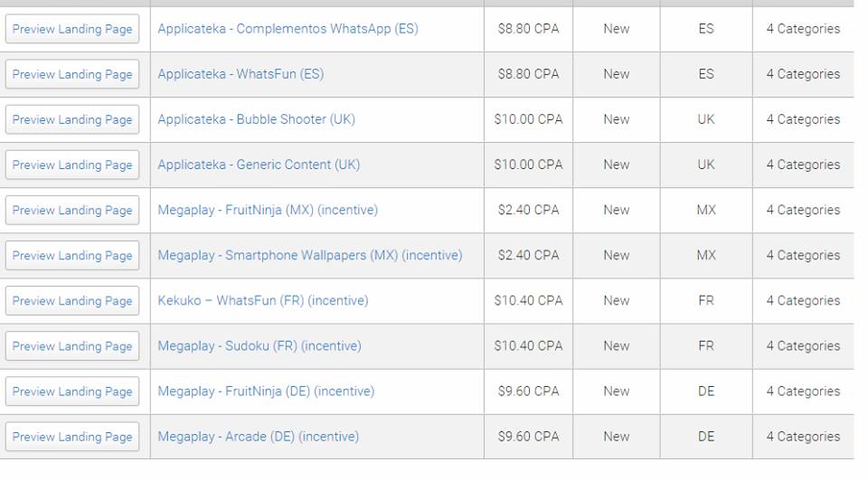Viewport: 868px width, 481px height.
Task: Preview landing page for FruitNinja (MX)
Action: pyautogui.click(x=72, y=210)
